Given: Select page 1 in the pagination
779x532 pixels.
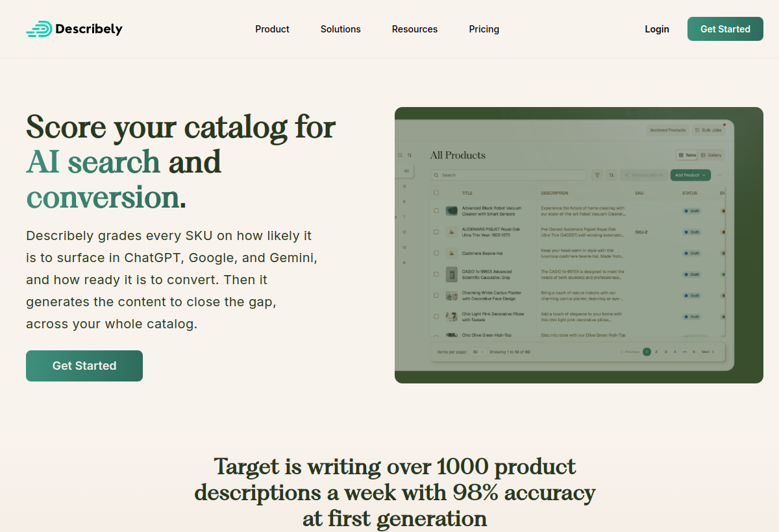Looking at the screenshot, I should [647, 352].
